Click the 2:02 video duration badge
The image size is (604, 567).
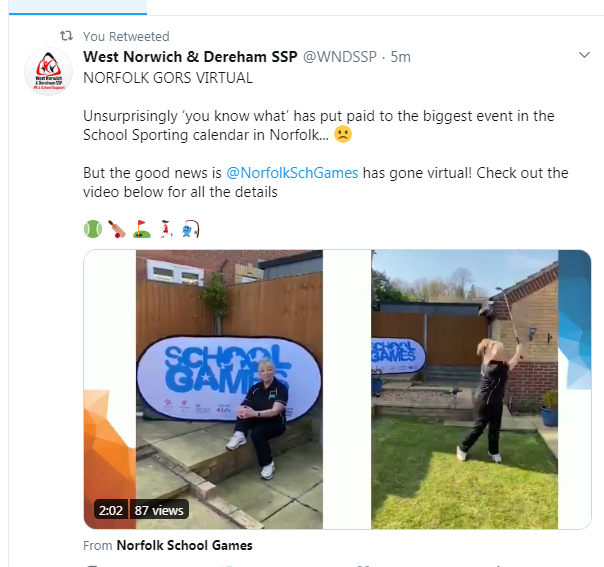(111, 510)
